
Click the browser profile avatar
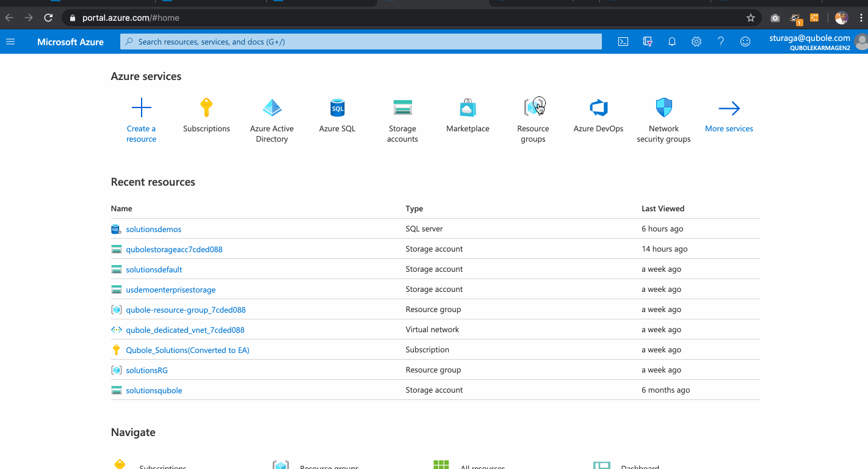841,18
